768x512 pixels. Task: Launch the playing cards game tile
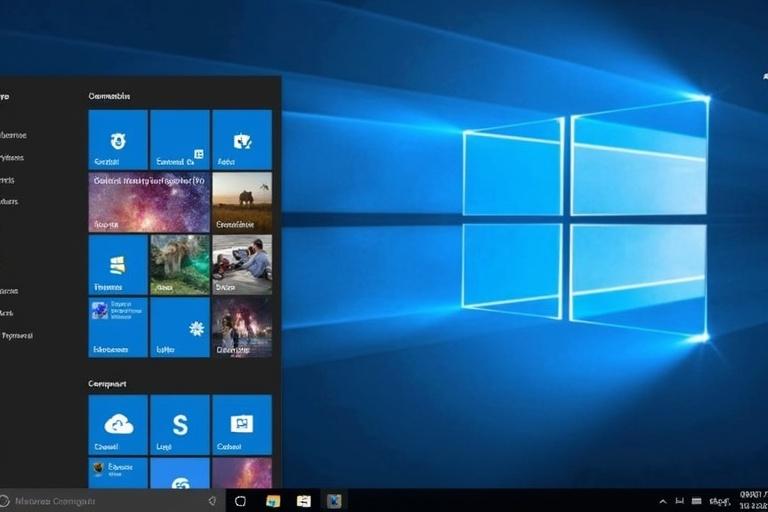tap(242, 140)
